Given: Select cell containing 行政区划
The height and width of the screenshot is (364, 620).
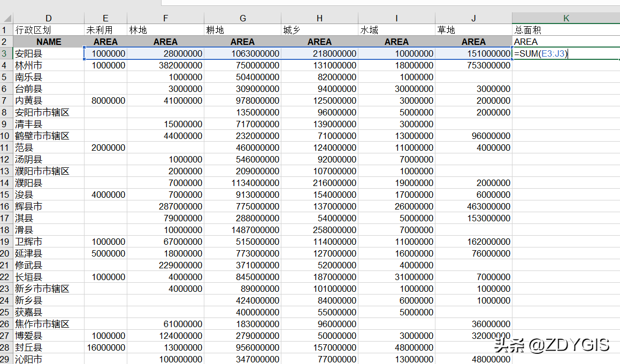Looking at the screenshot, I should (49, 30).
